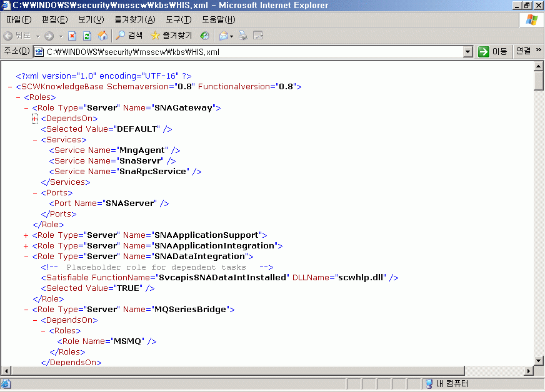The width and height of the screenshot is (545, 392).
Task: Stop loading with the red X icon
Action: [72, 36]
